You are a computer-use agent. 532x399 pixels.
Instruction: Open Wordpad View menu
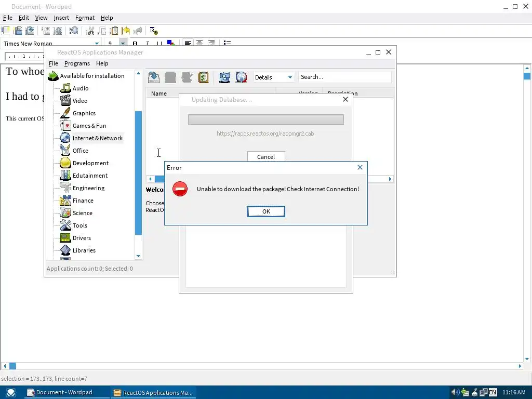pos(41,18)
